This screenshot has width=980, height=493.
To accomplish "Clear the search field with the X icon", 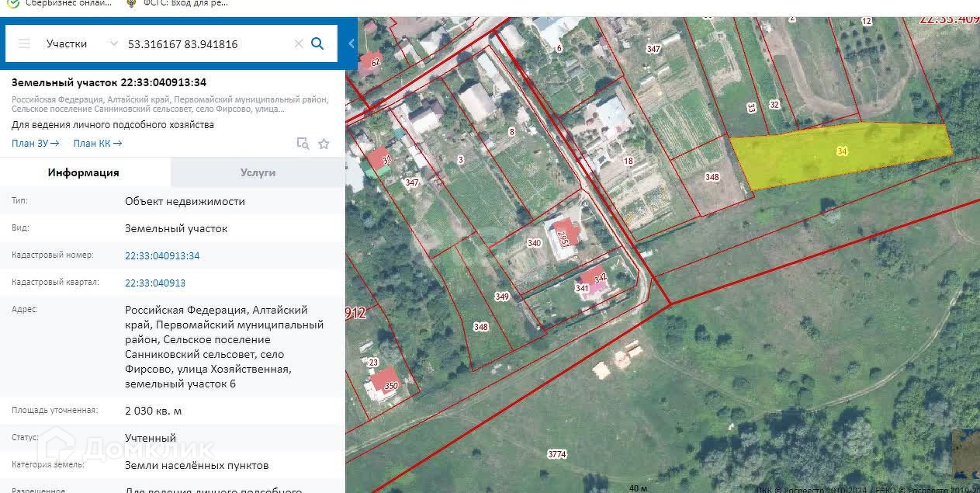I will pos(298,44).
